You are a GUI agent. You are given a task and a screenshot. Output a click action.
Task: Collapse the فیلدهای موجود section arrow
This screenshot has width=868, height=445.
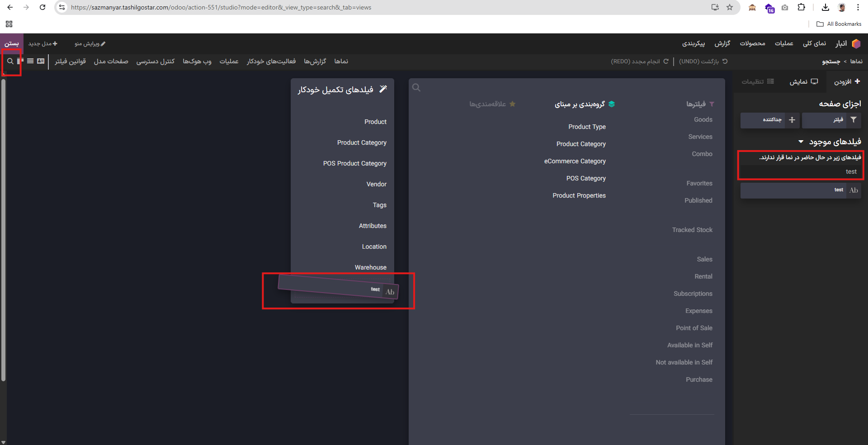801,142
